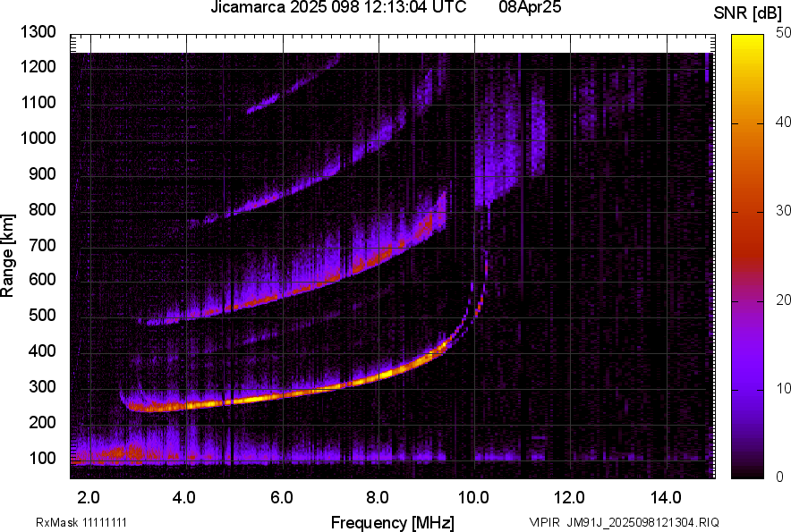791x532 pixels.
Task: Click the frequency tick label '10.0'
Action: pos(473,498)
